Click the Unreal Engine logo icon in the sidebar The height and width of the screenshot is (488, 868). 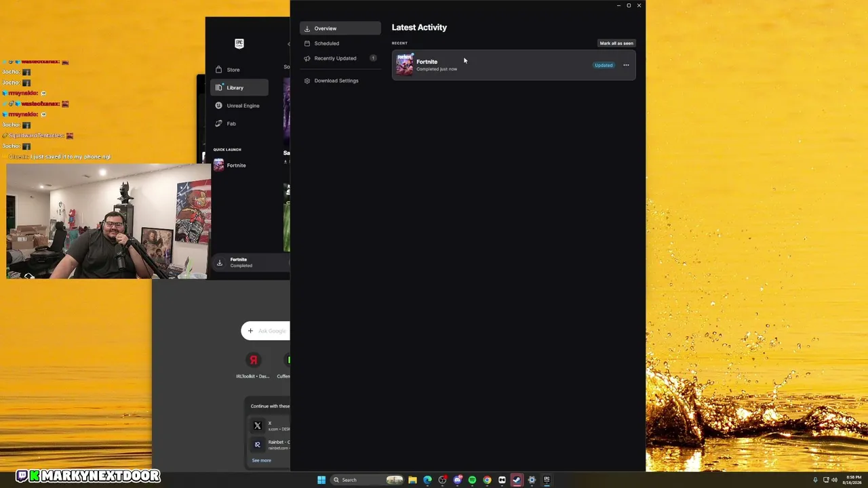218,106
